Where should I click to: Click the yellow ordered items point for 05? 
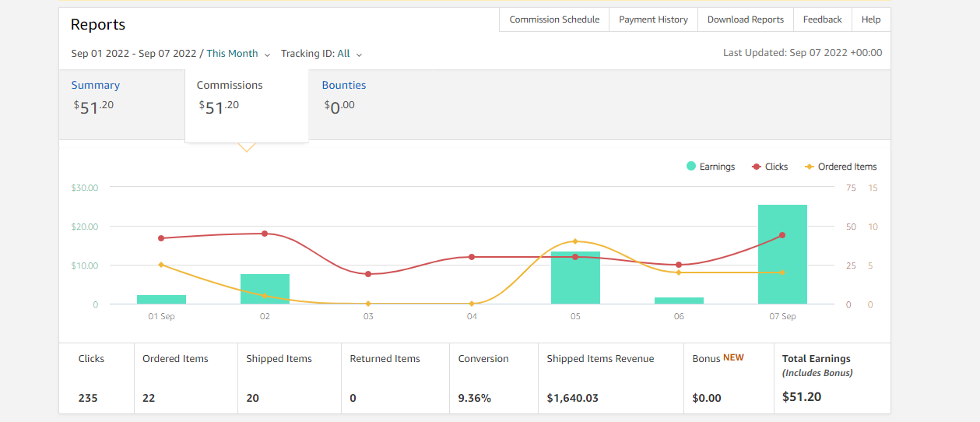tap(575, 241)
